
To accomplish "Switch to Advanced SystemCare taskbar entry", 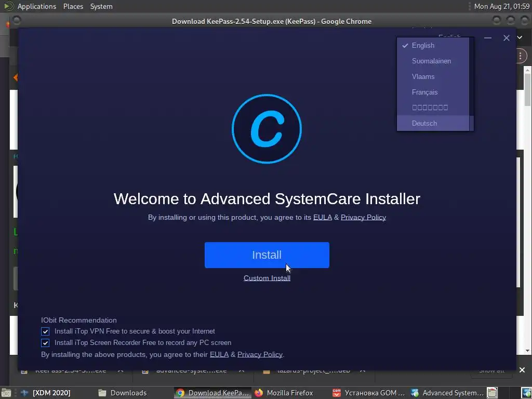I will pyautogui.click(x=447, y=393).
